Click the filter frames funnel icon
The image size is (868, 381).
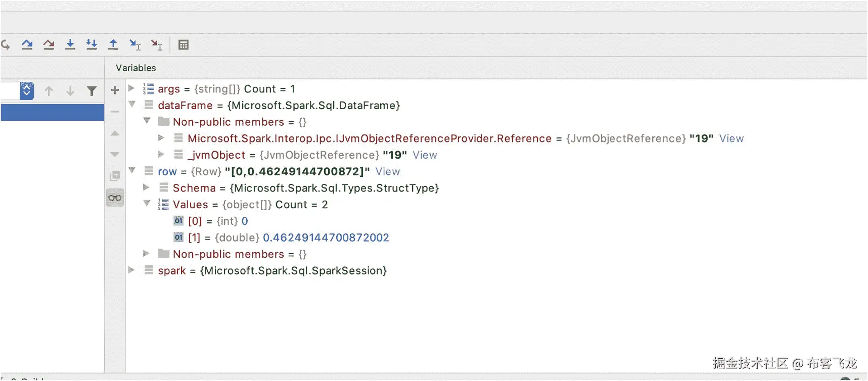[92, 91]
